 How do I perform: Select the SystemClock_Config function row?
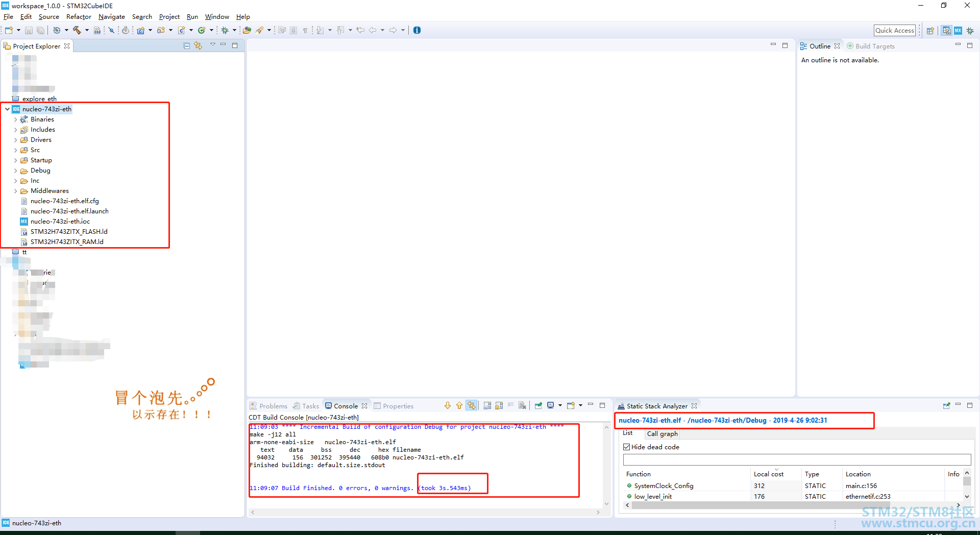793,486
